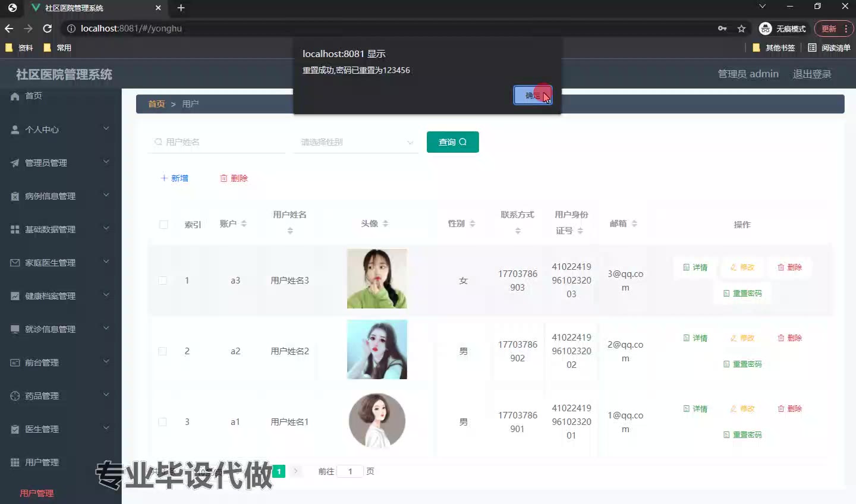This screenshot has width=856, height=504.
Task: Click the paper plane icon for 管理员管理
Action: 15,163
